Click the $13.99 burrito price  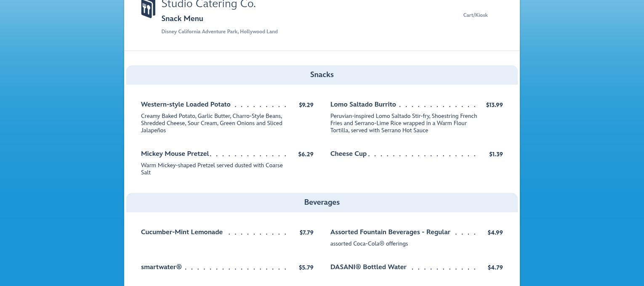[494, 105]
